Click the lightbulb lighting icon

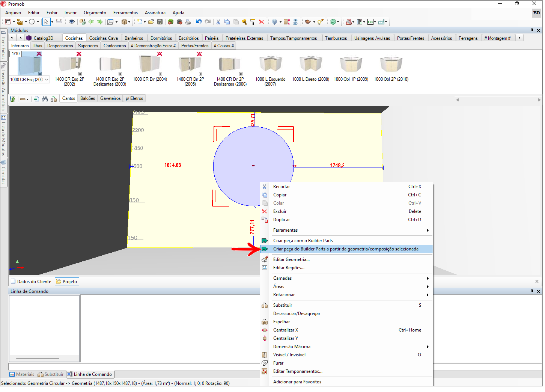(x=320, y=22)
